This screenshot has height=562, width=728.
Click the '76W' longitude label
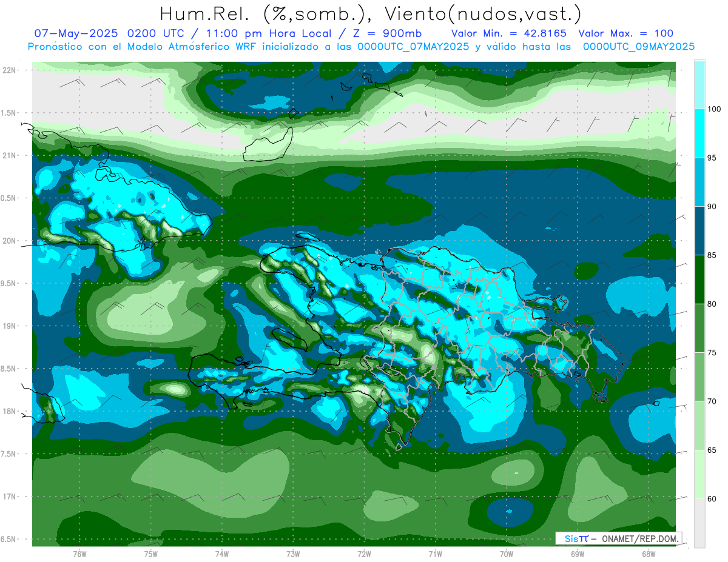[x=79, y=554]
